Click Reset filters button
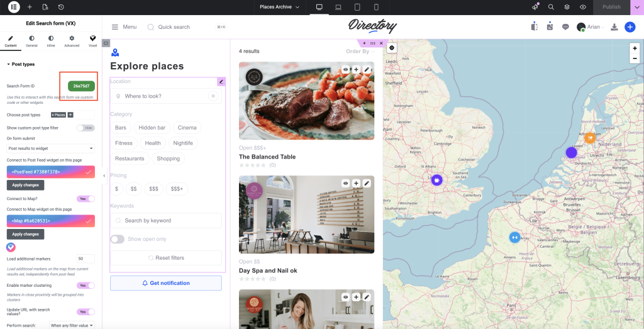Viewport: 644px width, 329px height. [x=166, y=258]
